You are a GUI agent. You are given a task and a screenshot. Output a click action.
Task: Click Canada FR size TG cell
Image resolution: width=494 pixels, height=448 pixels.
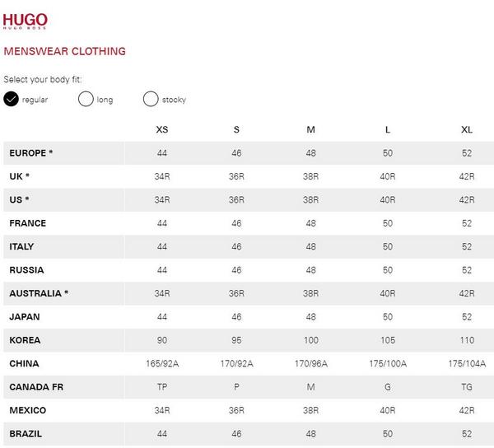[467, 386]
